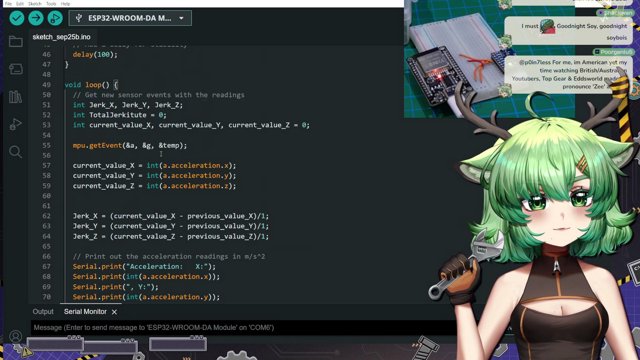Click the Verify checkmark button
640x360 pixels.
(17, 18)
